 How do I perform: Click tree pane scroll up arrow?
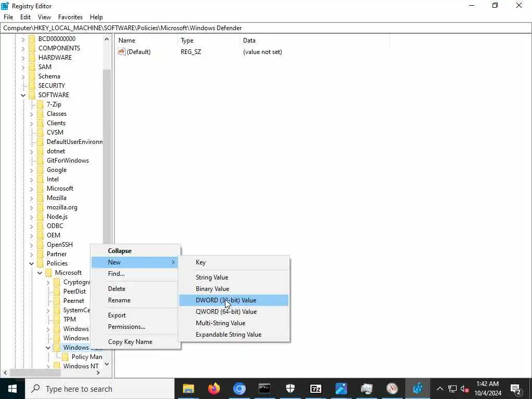tap(107, 39)
